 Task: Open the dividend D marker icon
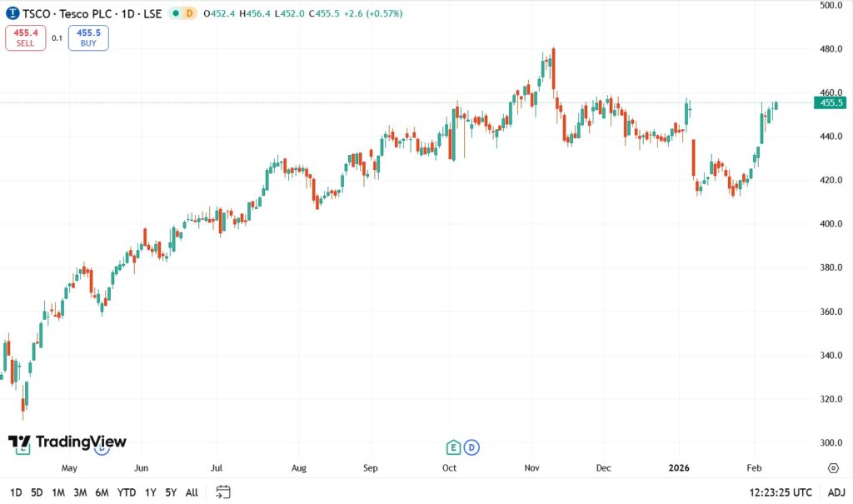pos(471,447)
